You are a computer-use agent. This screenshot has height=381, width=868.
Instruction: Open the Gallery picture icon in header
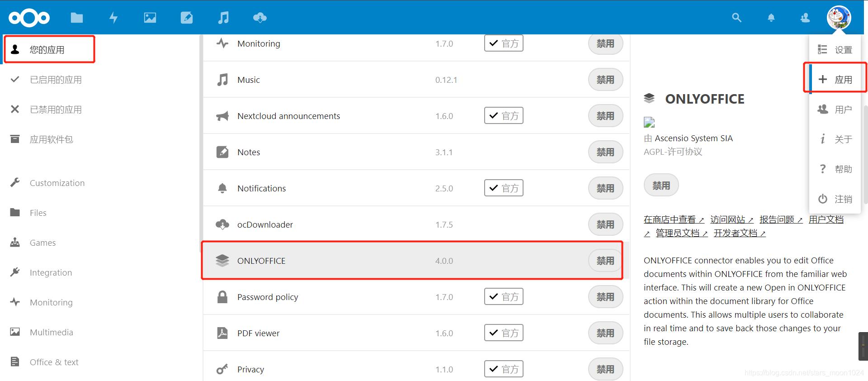150,18
